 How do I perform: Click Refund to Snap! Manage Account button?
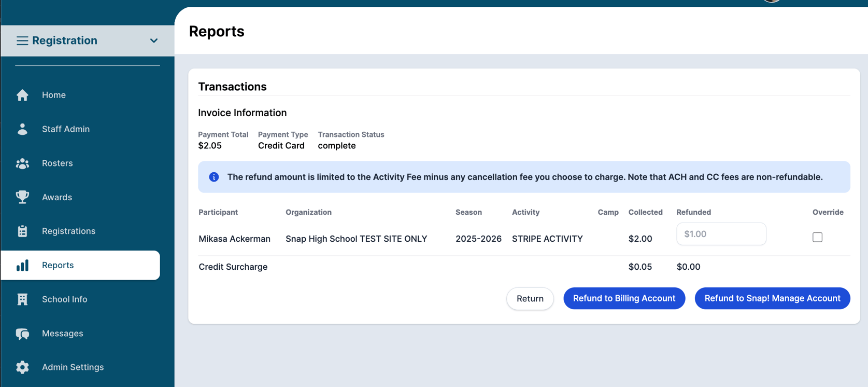772,298
